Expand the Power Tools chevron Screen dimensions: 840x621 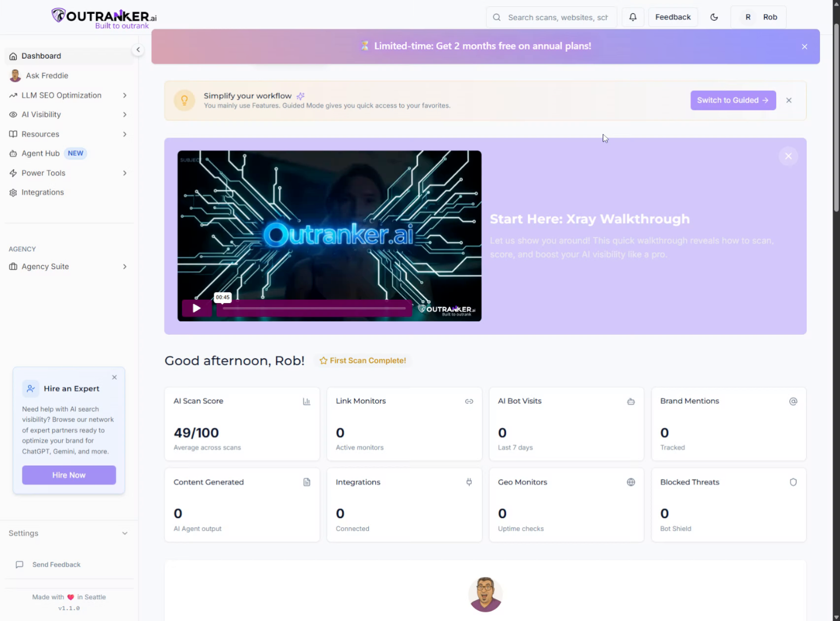[x=125, y=173]
